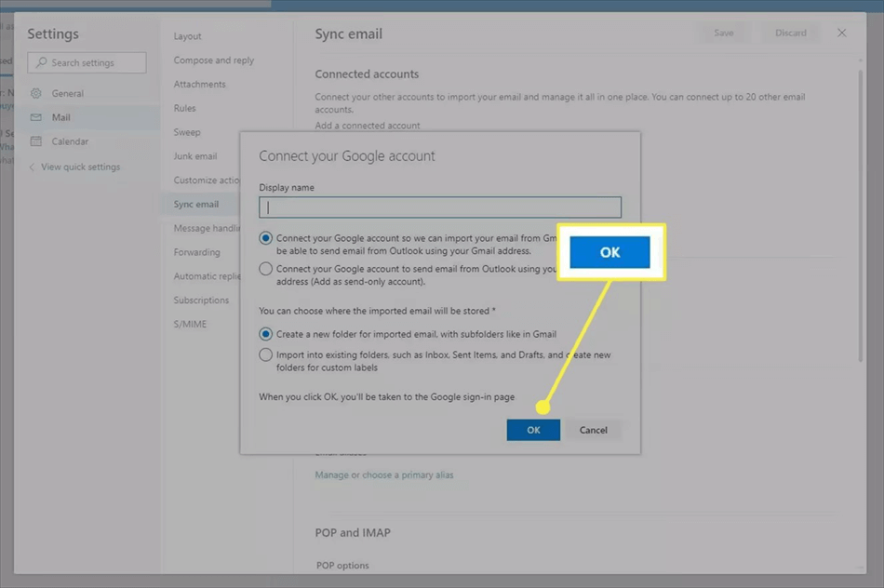This screenshot has width=884, height=588.
Task: Open Automatic replies settings
Action: click(207, 276)
